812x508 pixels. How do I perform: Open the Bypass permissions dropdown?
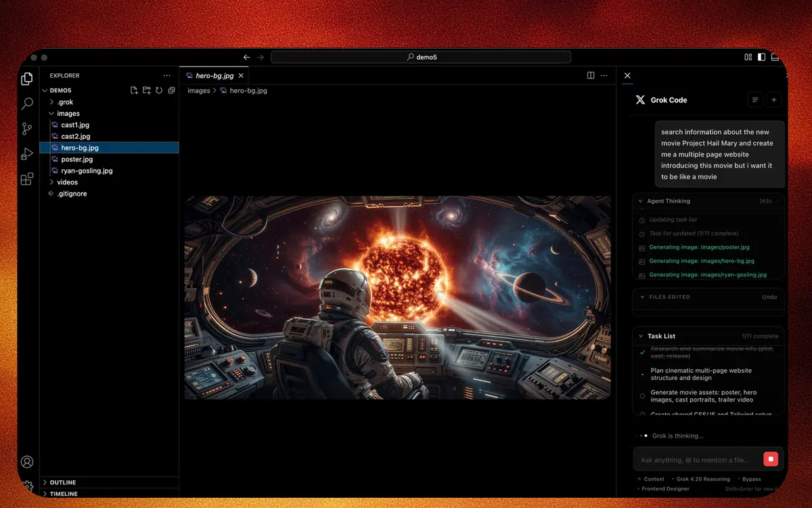[748, 479]
